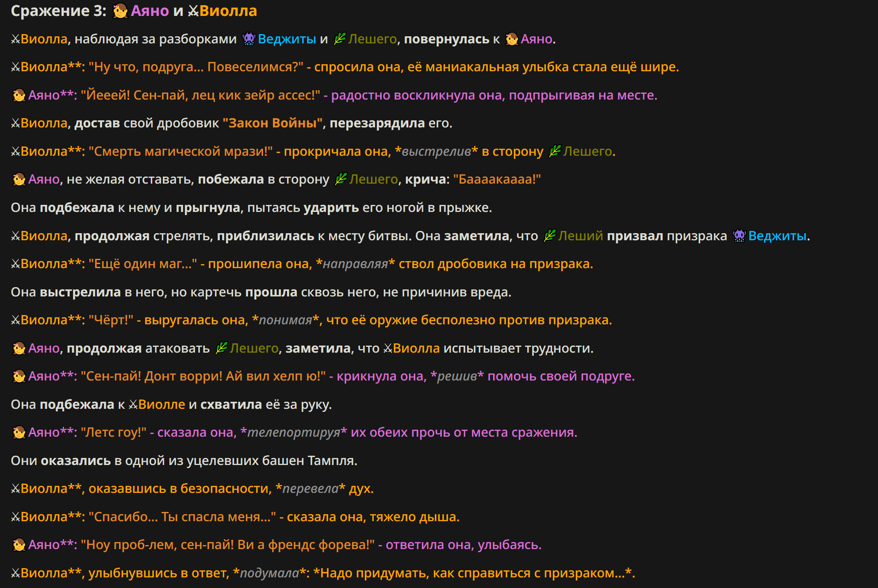The image size is (878, 588).
Task: Click girl emoji in the Летс гоу line
Action: tap(19, 432)
